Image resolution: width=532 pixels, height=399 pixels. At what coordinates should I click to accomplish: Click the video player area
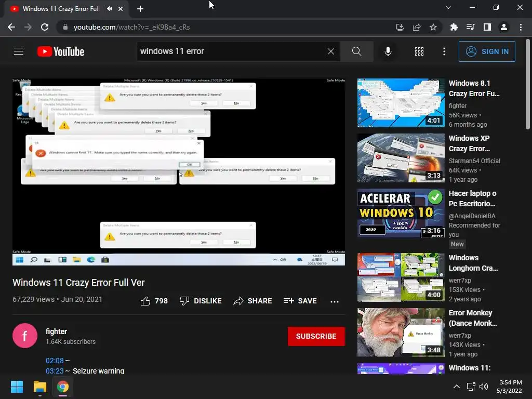click(x=179, y=171)
